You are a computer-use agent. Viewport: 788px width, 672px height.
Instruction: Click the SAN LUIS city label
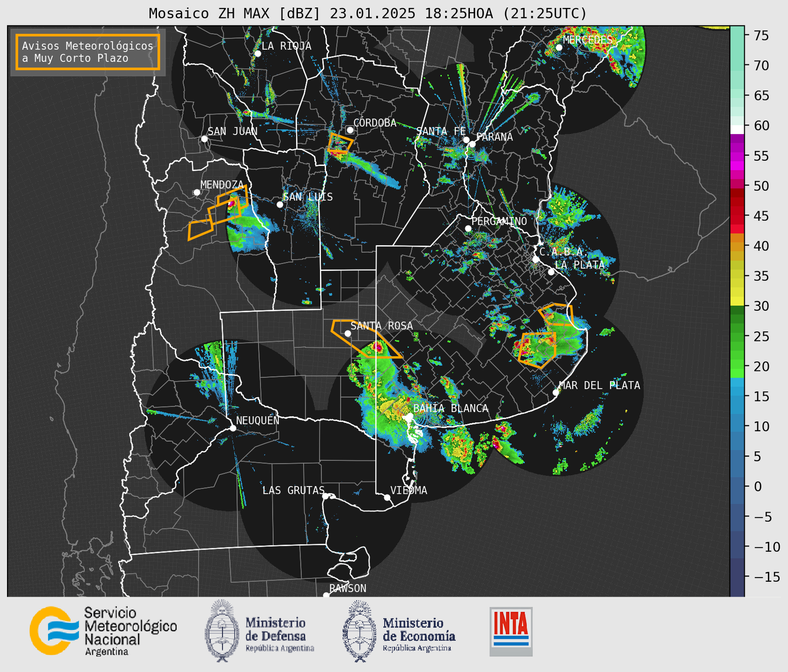click(308, 197)
